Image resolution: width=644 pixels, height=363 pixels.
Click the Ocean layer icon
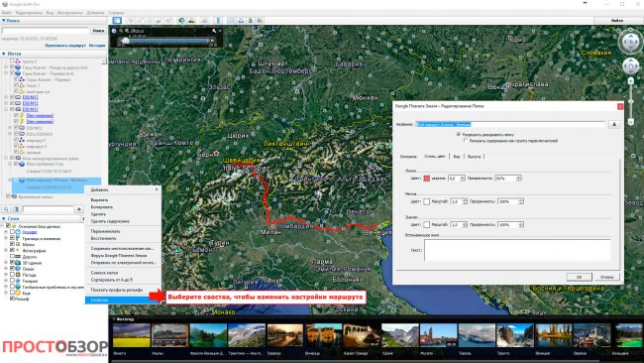pos(18,269)
